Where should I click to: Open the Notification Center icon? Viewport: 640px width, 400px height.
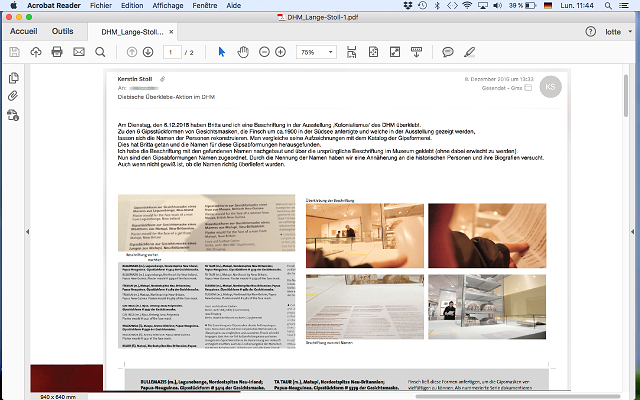click(624, 5)
